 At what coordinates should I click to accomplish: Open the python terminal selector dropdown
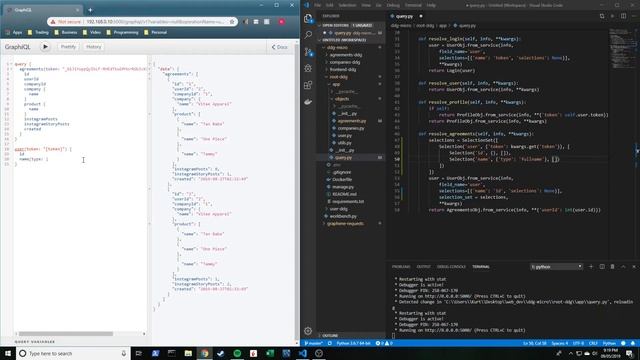point(556,267)
